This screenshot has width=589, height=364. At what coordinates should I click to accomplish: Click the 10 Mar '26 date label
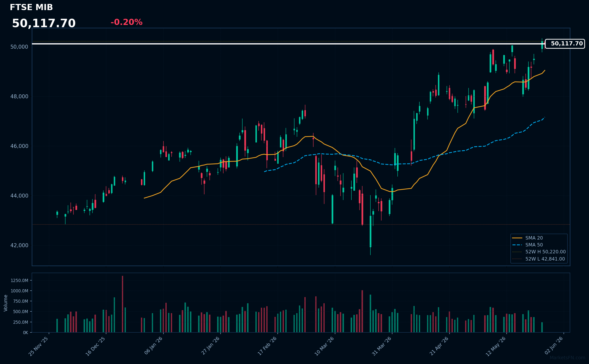pos(324,346)
